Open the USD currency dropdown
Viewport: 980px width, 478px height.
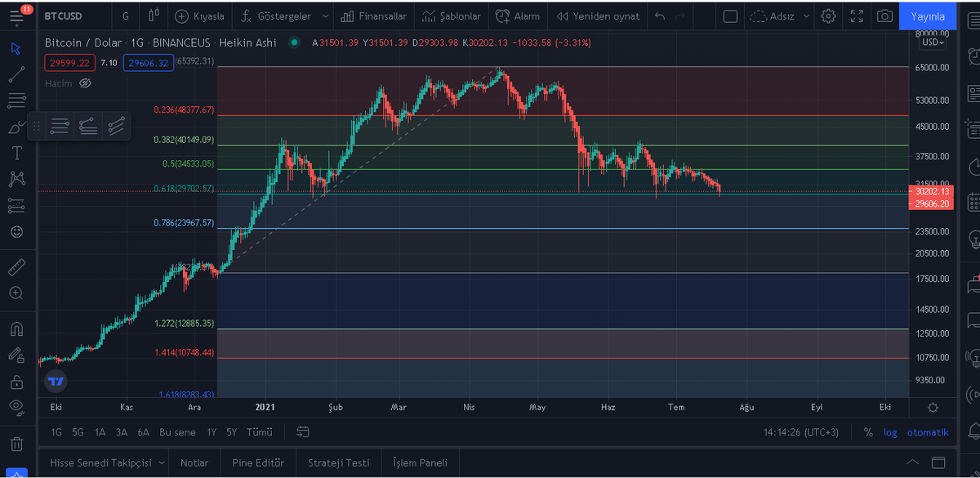(932, 42)
